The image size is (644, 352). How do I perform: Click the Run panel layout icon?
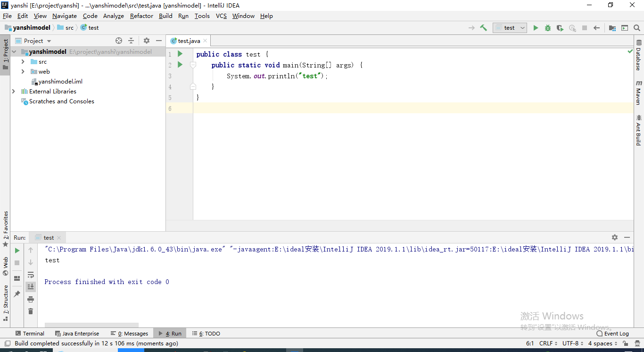point(17,278)
